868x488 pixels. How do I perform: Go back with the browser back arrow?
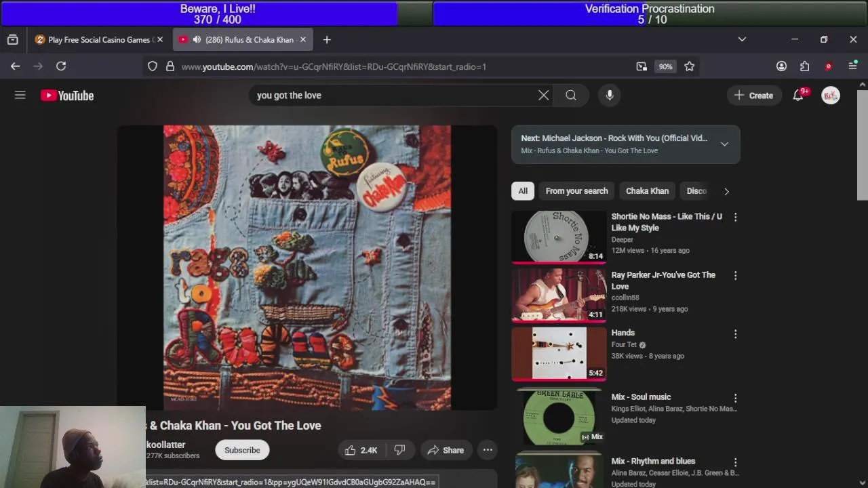coord(15,66)
